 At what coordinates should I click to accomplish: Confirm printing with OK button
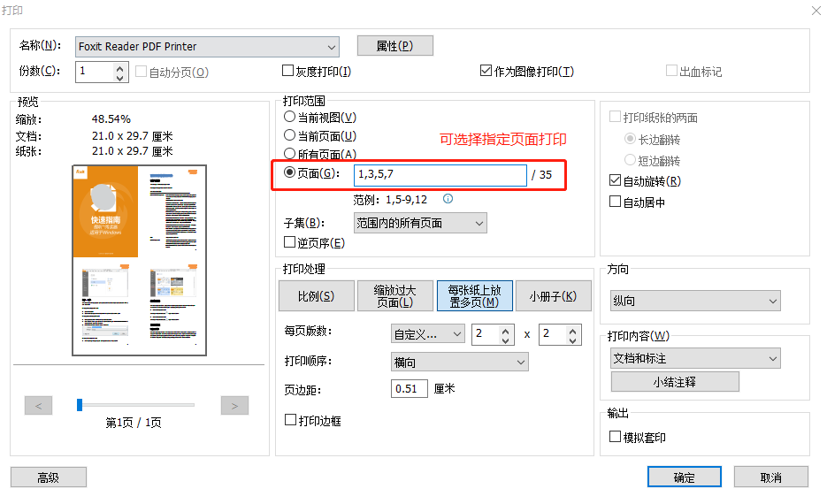(685, 477)
